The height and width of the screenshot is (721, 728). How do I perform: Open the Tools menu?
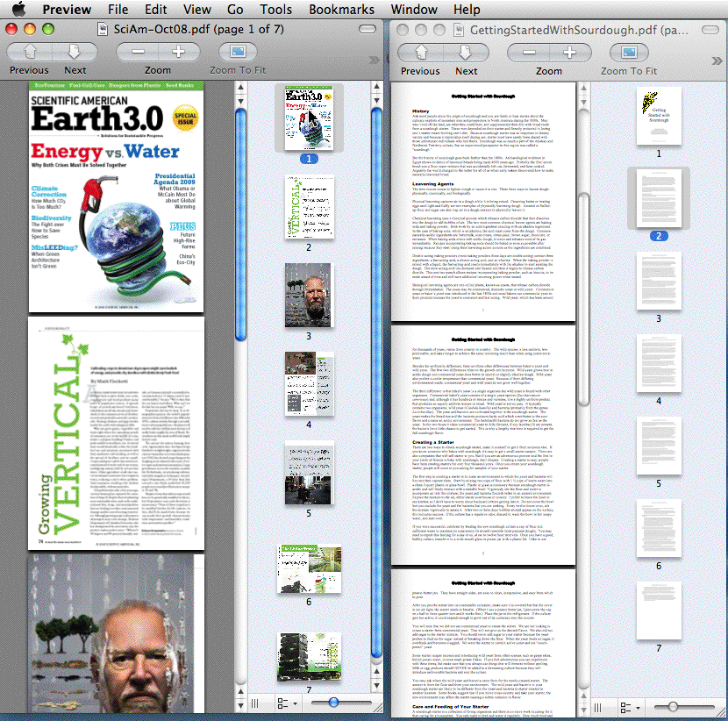pyautogui.click(x=275, y=10)
